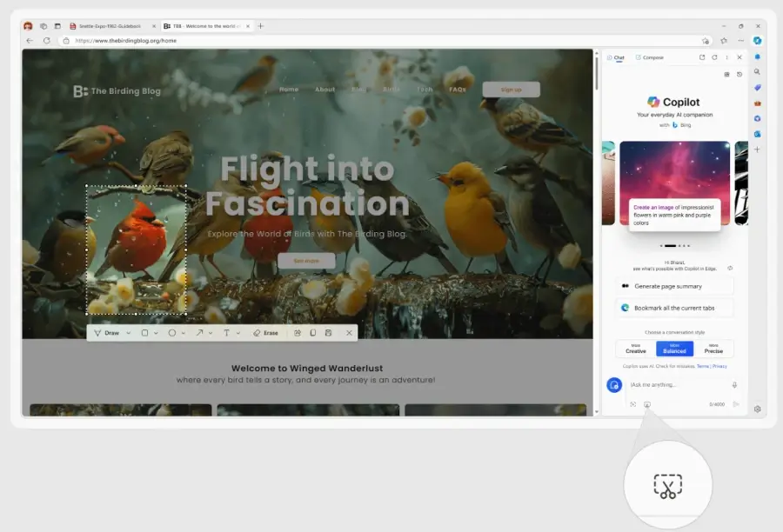This screenshot has width=783, height=532.
Task: Refresh the Copilot suggestions list
Action: [x=730, y=268]
